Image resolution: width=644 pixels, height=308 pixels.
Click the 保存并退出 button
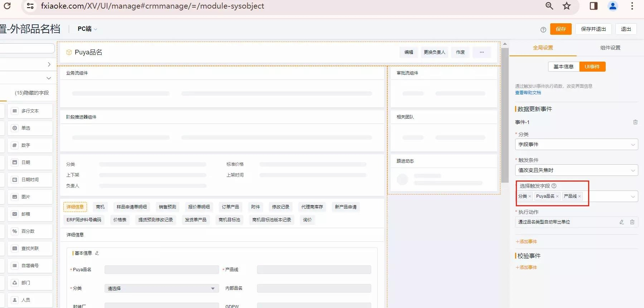(594, 29)
